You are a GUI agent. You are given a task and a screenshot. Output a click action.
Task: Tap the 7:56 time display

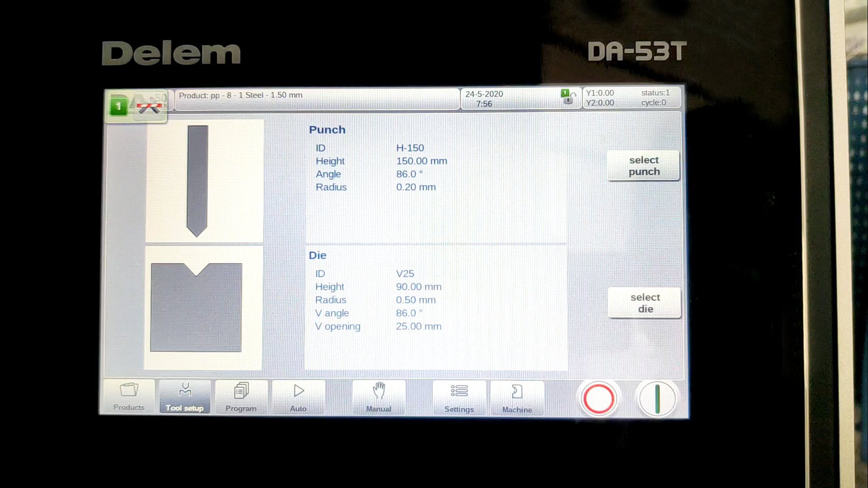tap(484, 104)
